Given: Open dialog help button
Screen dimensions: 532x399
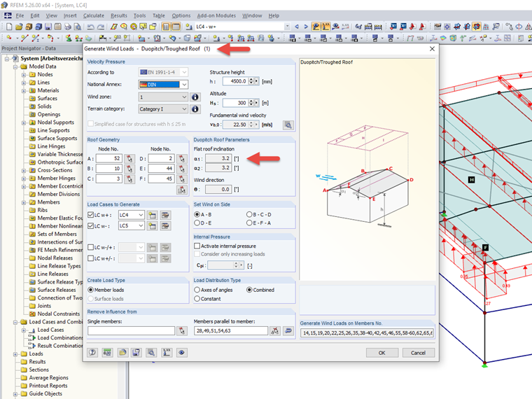Looking at the screenshot, I should point(92,353).
